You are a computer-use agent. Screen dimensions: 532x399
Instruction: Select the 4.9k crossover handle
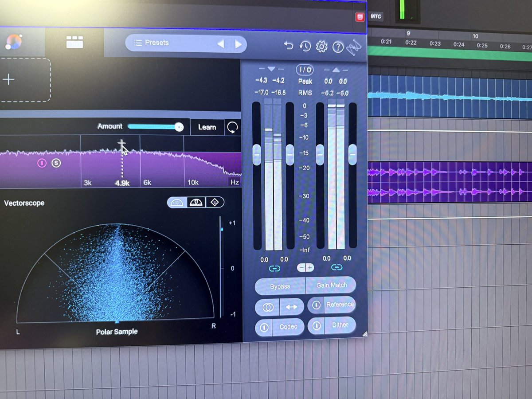click(x=122, y=144)
